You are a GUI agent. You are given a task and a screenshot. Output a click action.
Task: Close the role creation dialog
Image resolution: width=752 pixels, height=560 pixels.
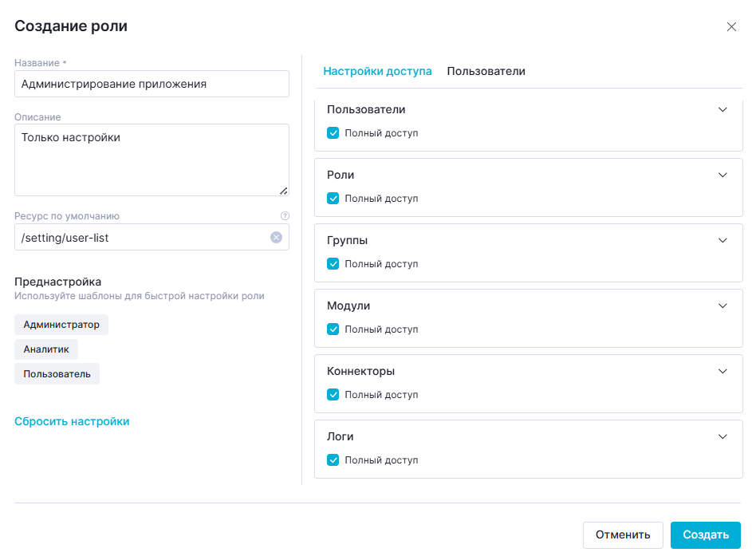coord(731,27)
